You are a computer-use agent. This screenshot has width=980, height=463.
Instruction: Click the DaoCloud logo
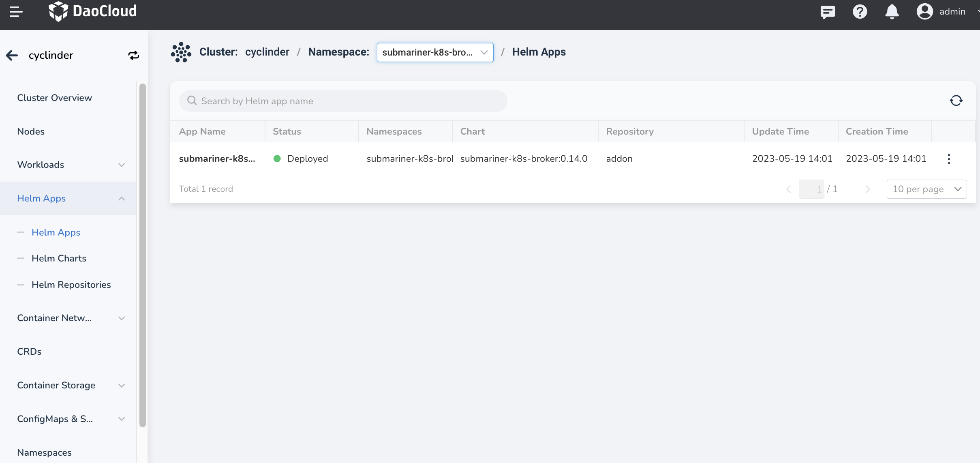point(93,11)
